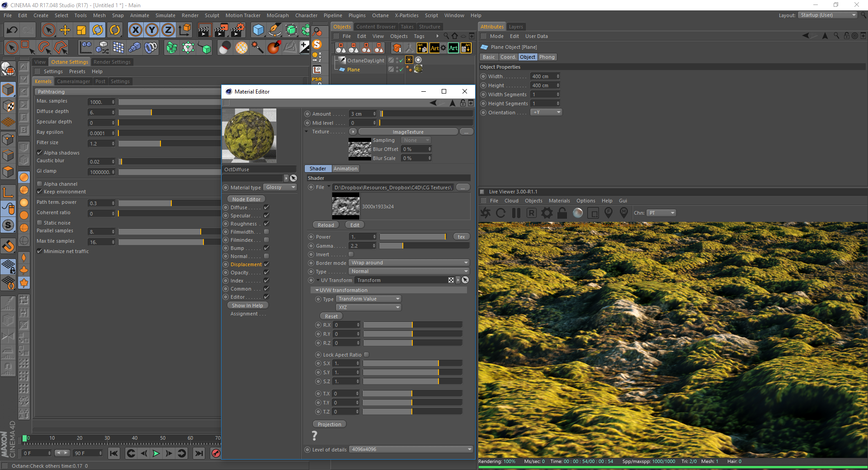Open the MoGraph menu
The width and height of the screenshot is (868, 470).
tap(277, 15)
